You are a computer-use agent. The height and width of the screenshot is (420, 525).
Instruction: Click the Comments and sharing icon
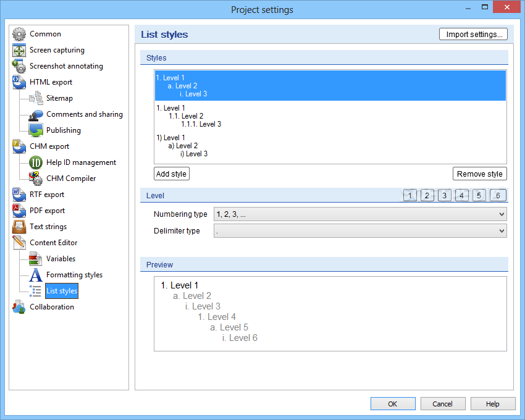[36, 114]
